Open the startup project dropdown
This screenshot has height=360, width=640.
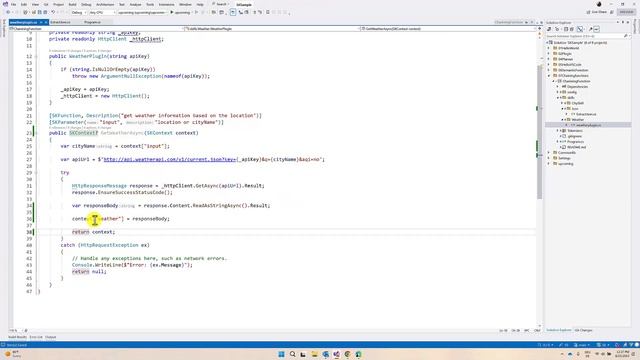point(142,13)
